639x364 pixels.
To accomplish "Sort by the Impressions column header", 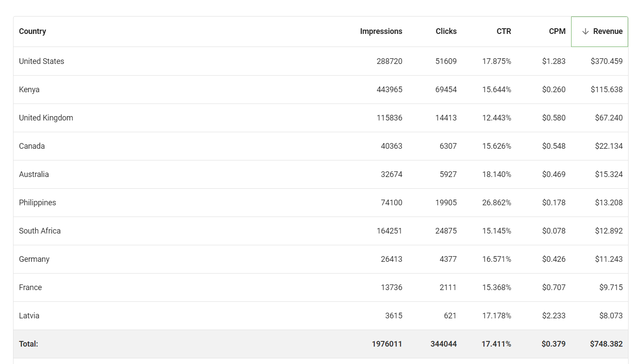I will [x=381, y=31].
